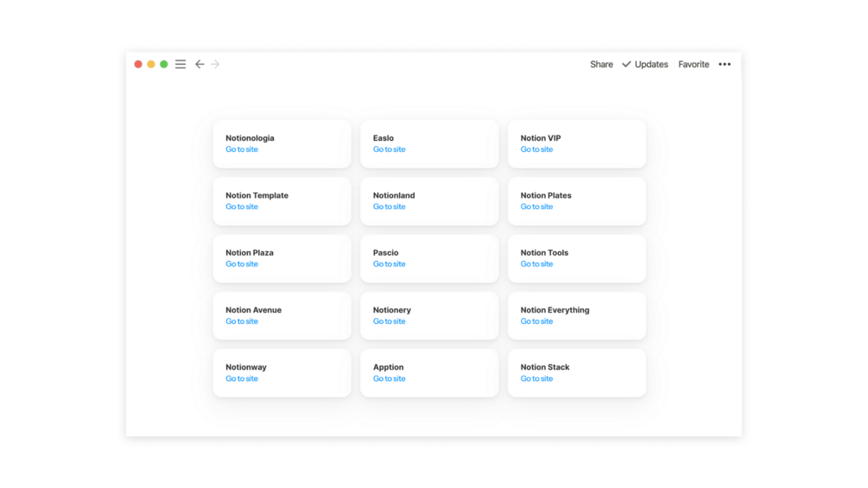Click the Notion Everything title
Image resolution: width=868 pixels, height=488 pixels.
554,310
